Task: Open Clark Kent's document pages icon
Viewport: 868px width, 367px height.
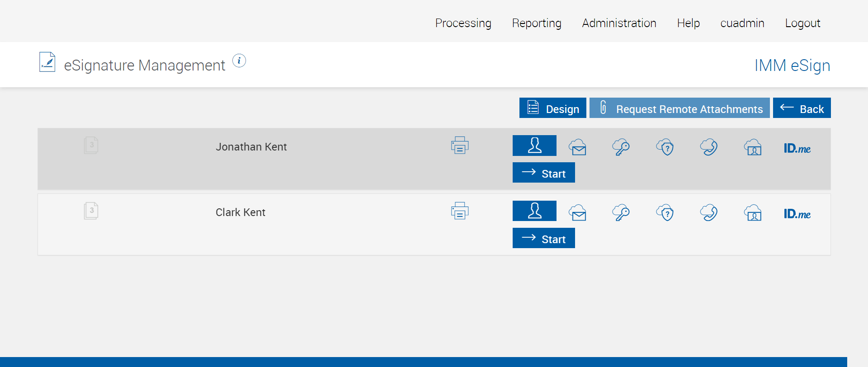Action: tap(91, 211)
